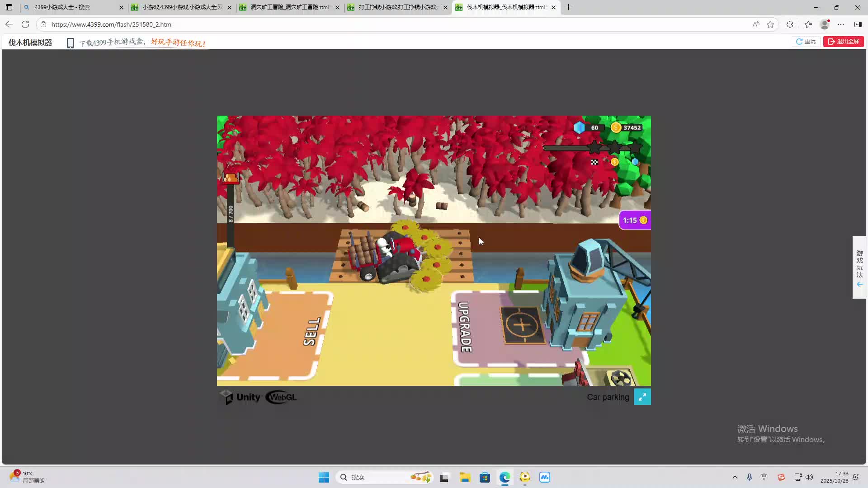Add page to favorites star icon
Screen dimensions: 868x488
tap(770, 24)
